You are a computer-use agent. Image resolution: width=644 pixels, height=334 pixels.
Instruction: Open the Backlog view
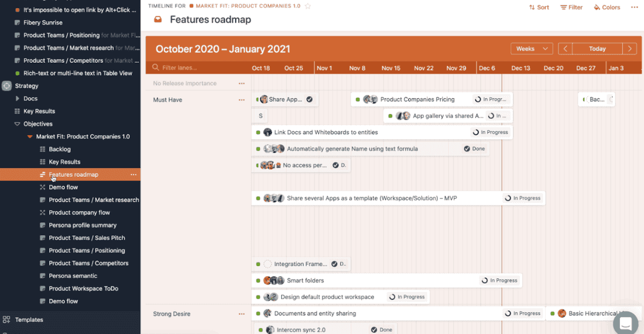coord(60,149)
